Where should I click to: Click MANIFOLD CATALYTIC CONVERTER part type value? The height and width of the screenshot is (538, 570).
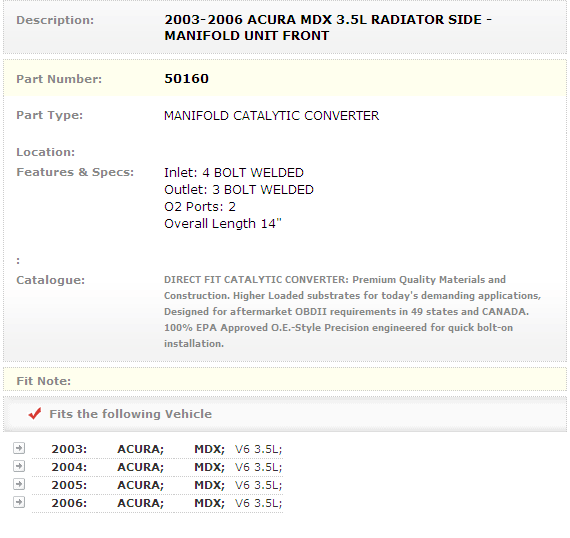tap(272, 116)
